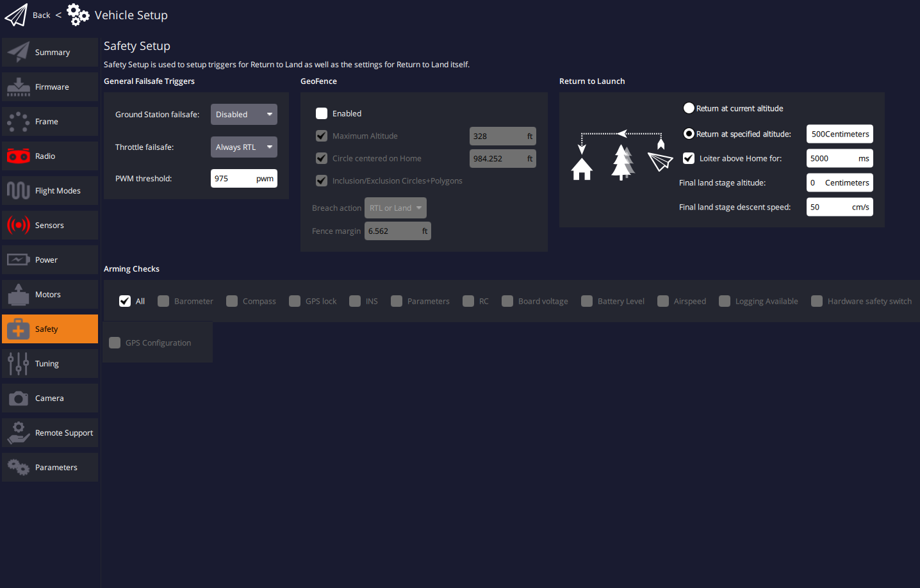Click the Flight Modes wave icon

click(x=19, y=191)
